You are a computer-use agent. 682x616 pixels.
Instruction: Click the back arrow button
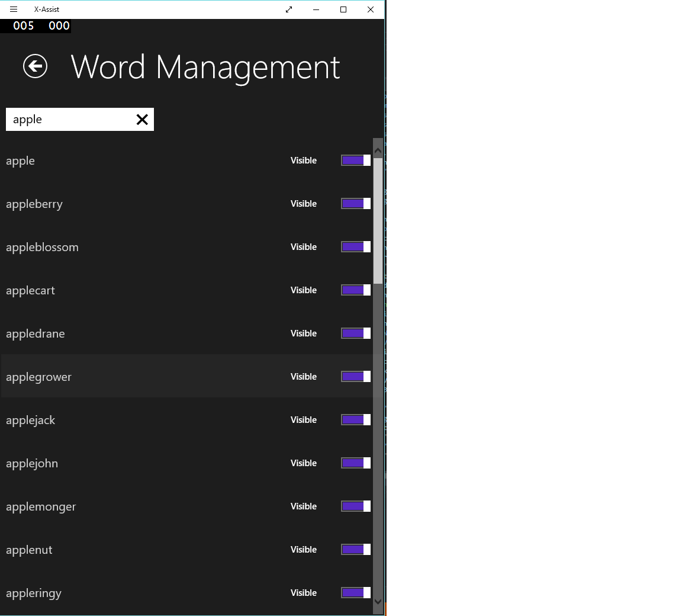click(x=36, y=66)
